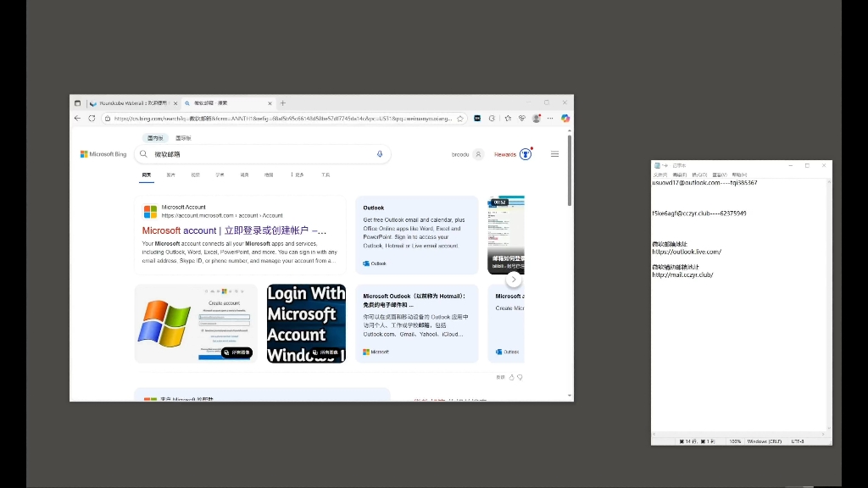Click UTF-8 encoding in Notepad status bar

pos(798,441)
